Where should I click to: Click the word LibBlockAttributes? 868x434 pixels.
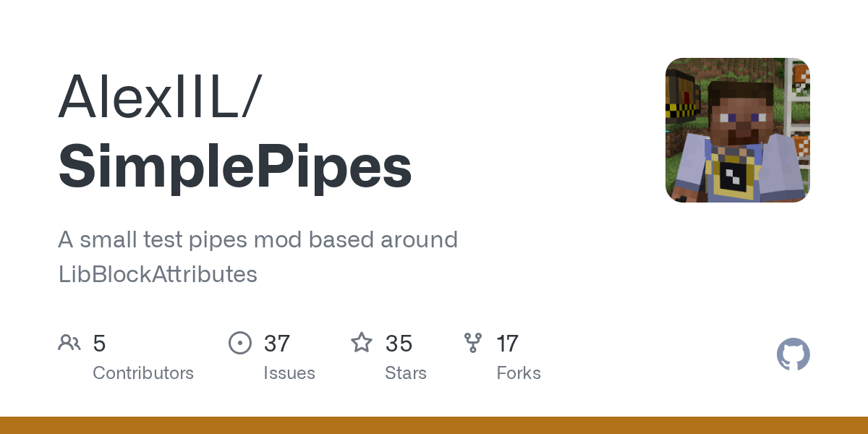pos(158,274)
